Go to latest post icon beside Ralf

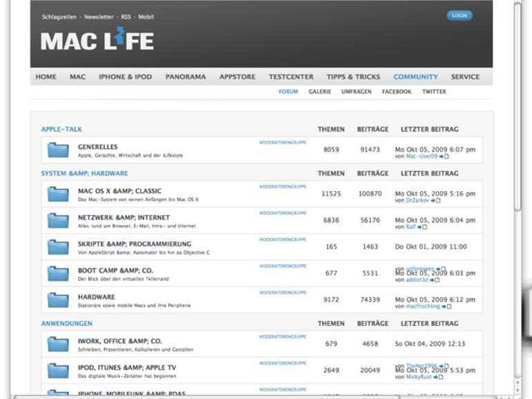pos(422,227)
